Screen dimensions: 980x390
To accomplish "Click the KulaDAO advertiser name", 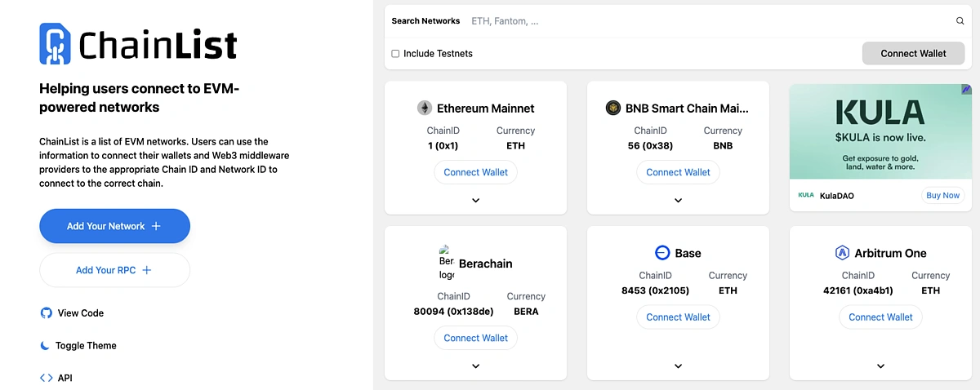I will pos(836,196).
